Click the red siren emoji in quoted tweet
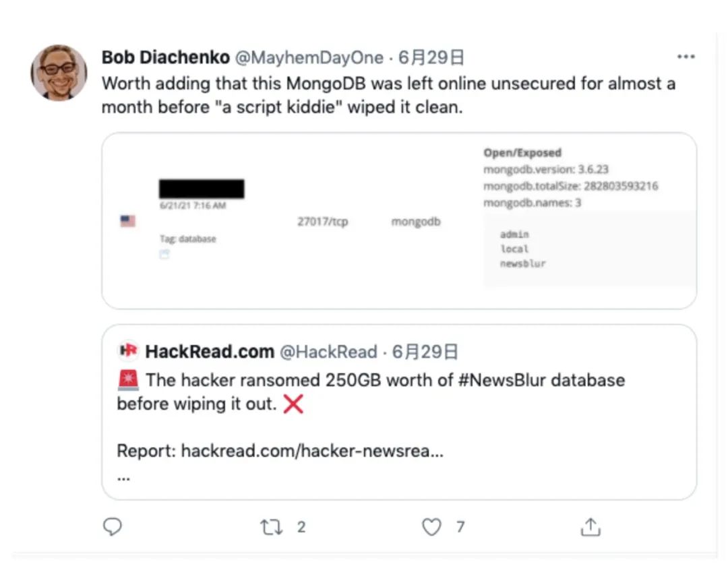Viewport: 728px width, 564px height. click(x=127, y=380)
